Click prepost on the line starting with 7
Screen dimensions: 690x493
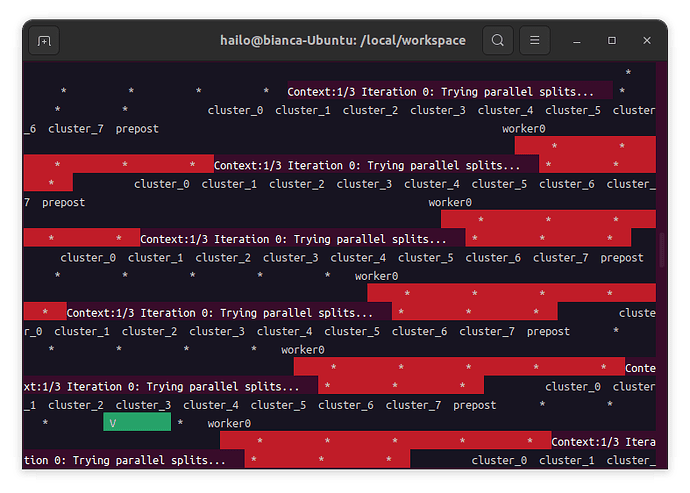point(63,202)
